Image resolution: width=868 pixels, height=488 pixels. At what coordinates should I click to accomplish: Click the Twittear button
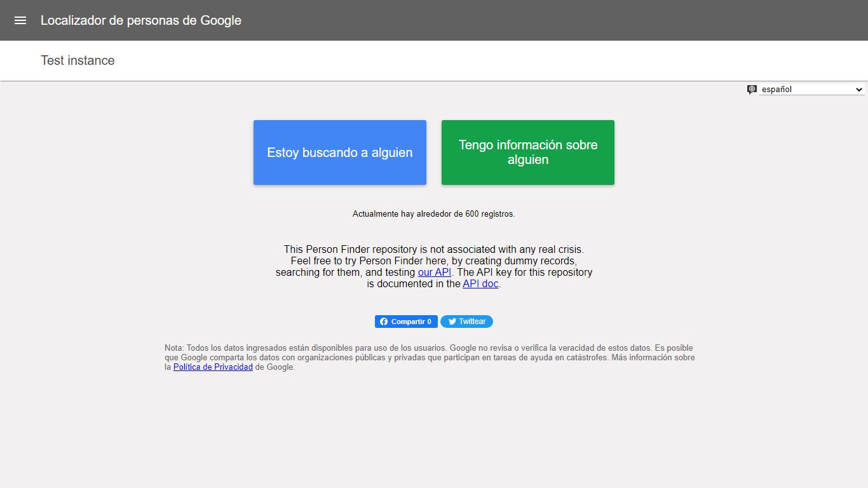coord(466,322)
